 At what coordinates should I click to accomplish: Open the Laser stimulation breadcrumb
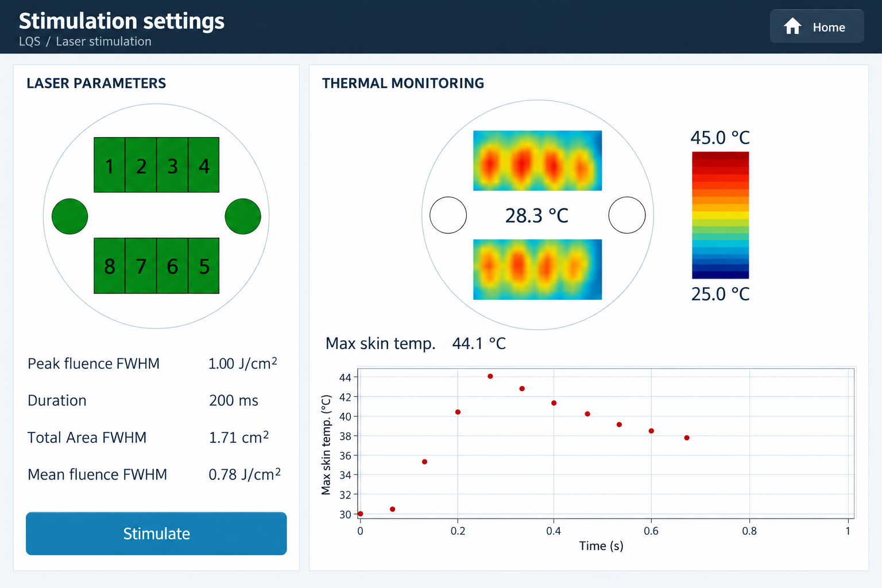pos(104,41)
